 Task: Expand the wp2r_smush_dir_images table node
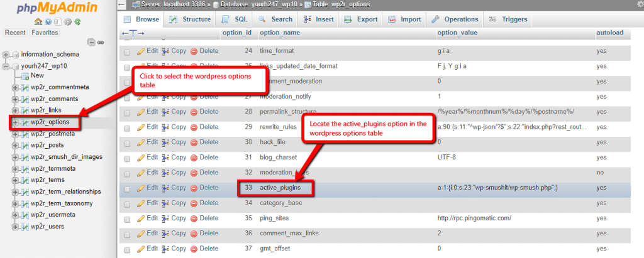(x=15, y=157)
